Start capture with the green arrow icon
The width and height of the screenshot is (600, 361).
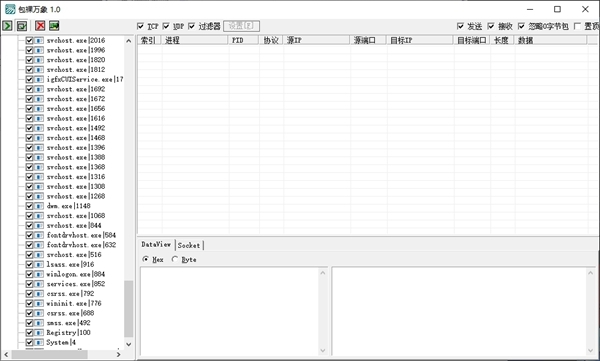point(7,26)
